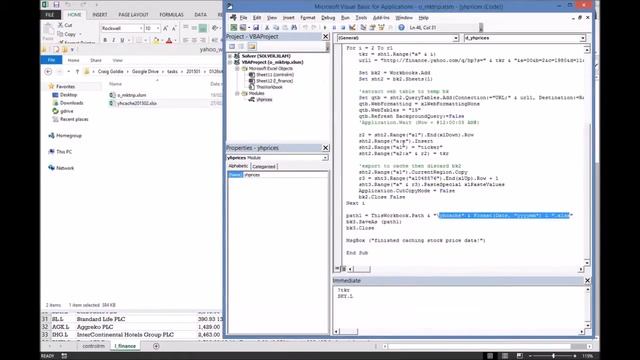
Task: Click the Excel Italic icon
Action: 113,40
